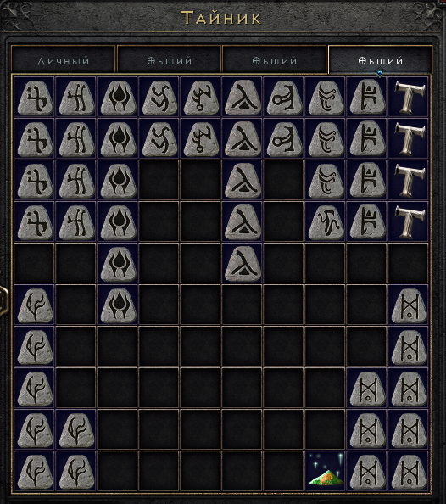
Task: Click the empty slot left of gem dust pile
Action: click(x=284, y=471)
